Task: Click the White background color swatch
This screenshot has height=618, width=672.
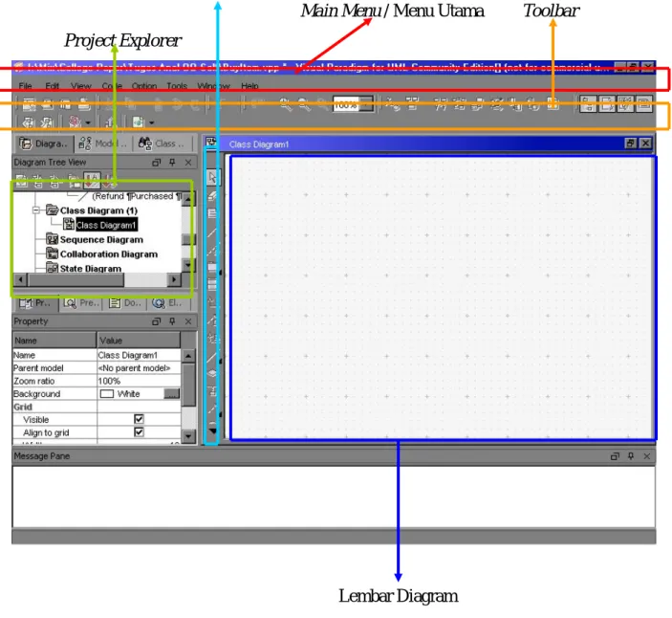Action: [x=107, y=394]
